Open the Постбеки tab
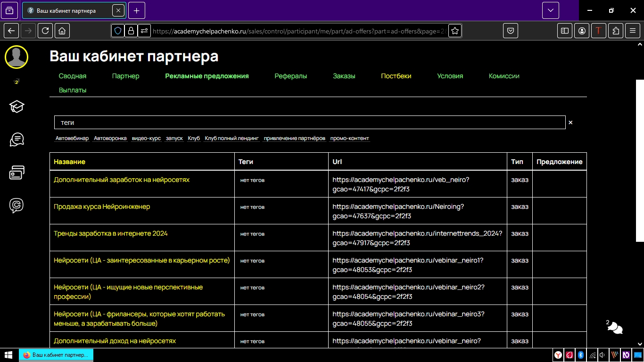This screenshot has width=644, height=362. pos(396,76)
